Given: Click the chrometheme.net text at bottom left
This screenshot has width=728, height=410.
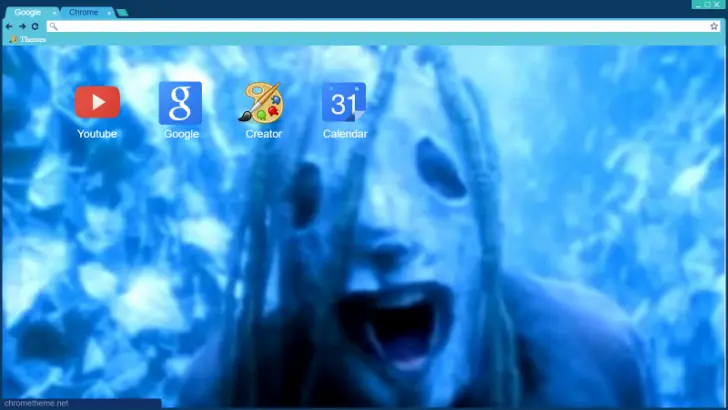Looking at the screenshot, I should pyautogui.click(x=37, y=403).
